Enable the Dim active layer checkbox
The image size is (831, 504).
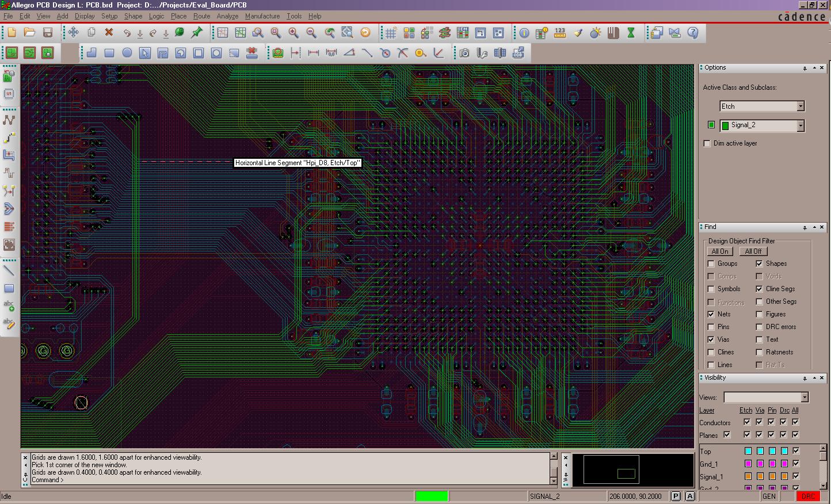[x=707, y=143]
